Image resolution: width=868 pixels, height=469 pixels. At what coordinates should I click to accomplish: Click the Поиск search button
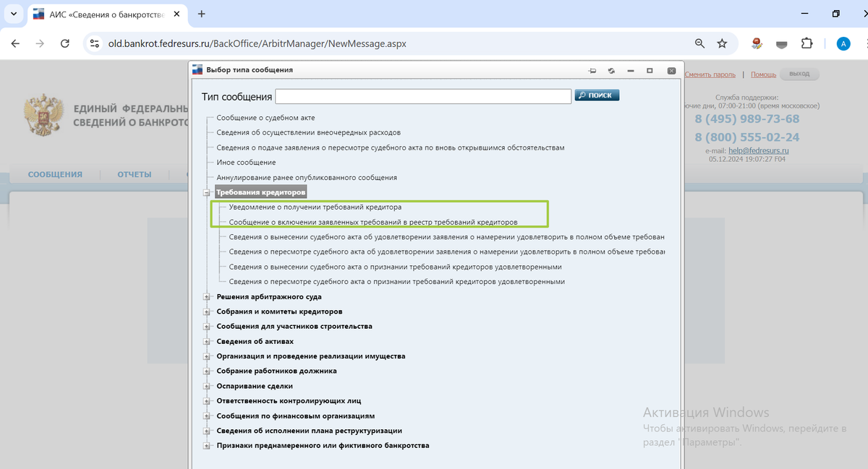tap(597, 95)
